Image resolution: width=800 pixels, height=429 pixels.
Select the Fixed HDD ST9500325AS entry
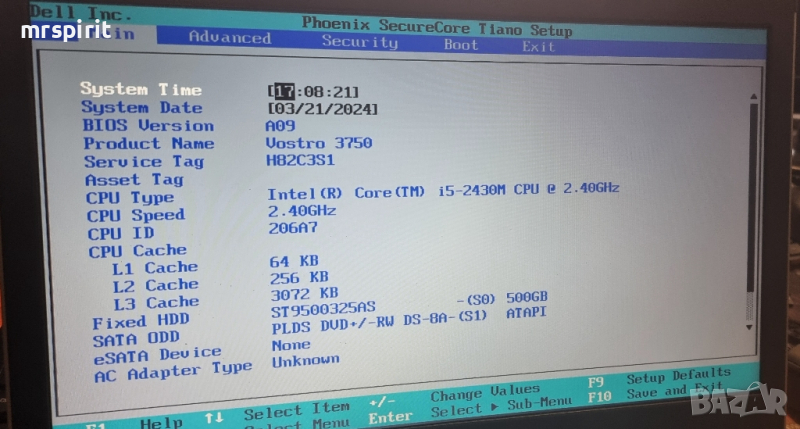321,309
